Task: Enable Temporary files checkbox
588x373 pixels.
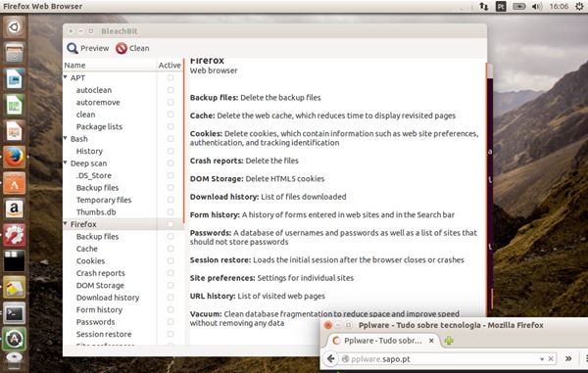Action: pos(171,200)
